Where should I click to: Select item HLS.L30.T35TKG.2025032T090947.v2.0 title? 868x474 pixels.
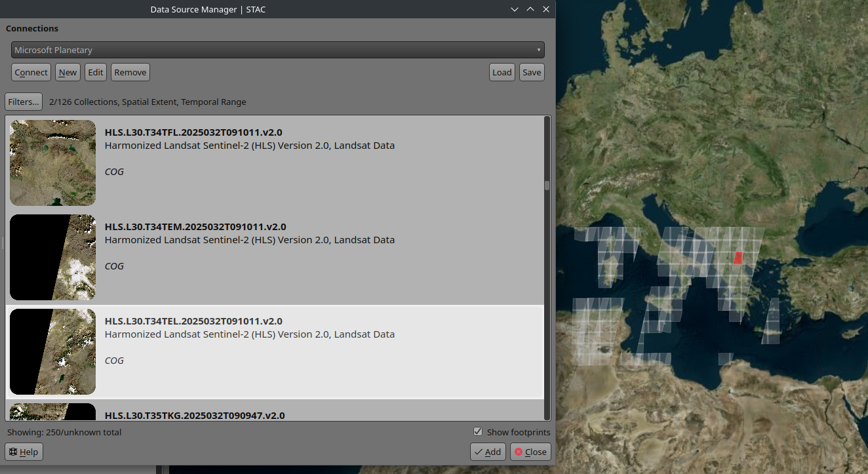(195, 416)
